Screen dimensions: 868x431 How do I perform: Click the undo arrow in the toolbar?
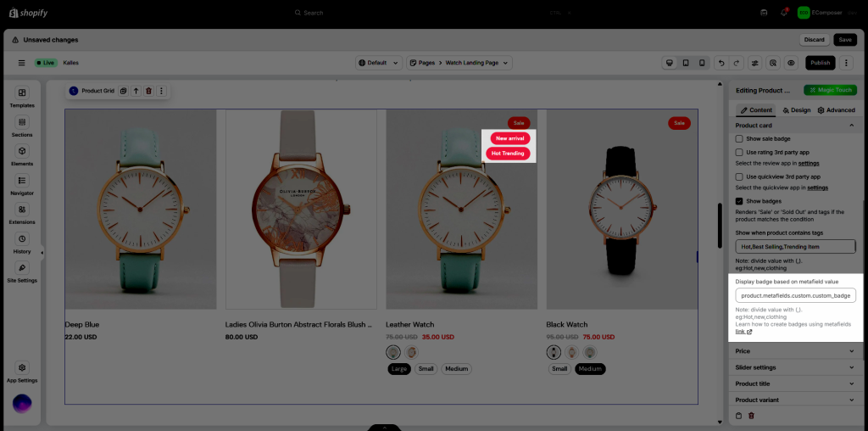tap(721, 63)
